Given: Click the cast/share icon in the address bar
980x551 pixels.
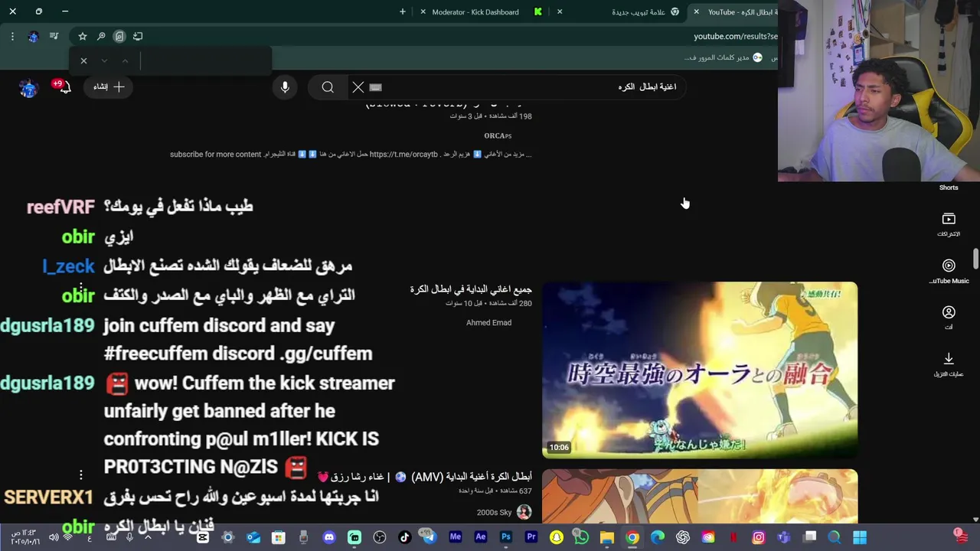Looking at the screenshot, I should coord(138,36).
